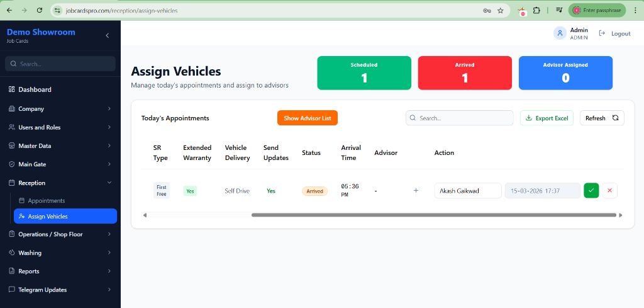Export appointments to Excel

pos(546,118)
